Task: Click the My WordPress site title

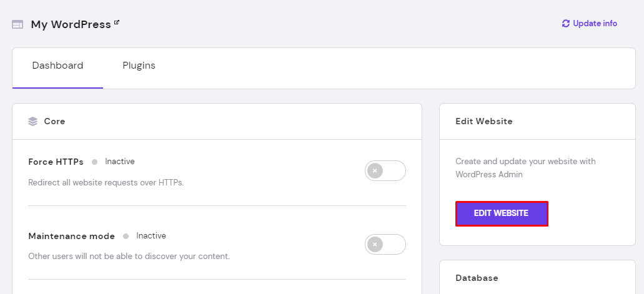Action: coord(71,24)
